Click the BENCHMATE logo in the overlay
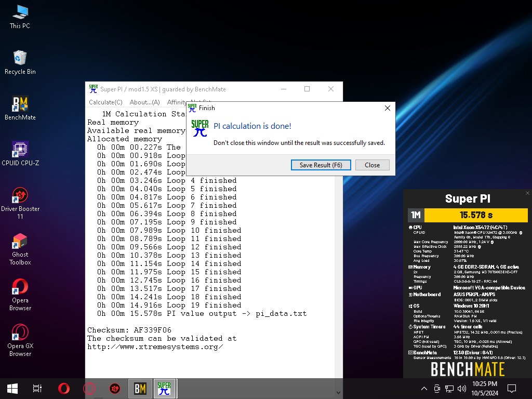The width and height of the screenshot is (532, 399). coord(468,369)
